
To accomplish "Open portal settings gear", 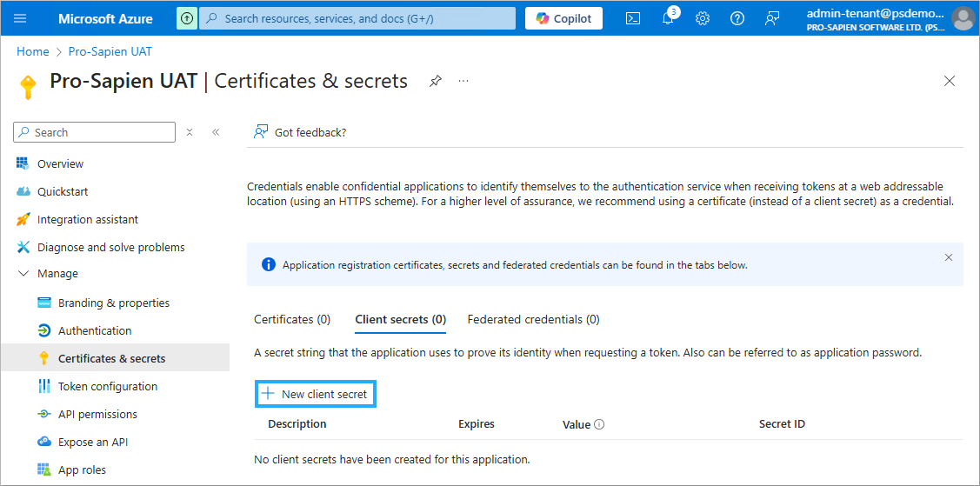I will (x=703, y=18).
